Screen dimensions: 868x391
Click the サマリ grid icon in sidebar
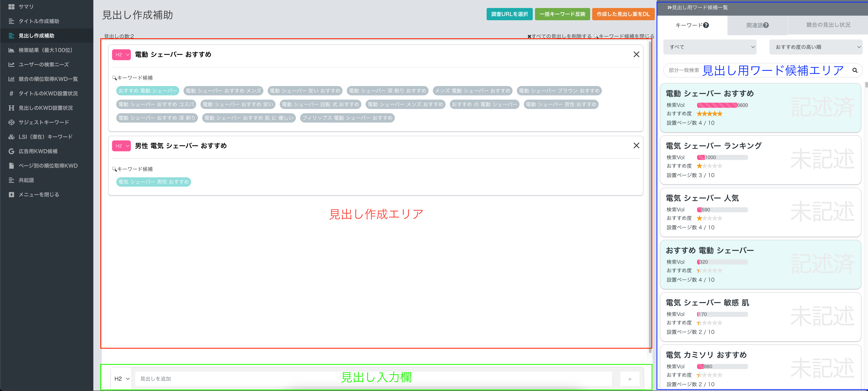click(11, 7)
